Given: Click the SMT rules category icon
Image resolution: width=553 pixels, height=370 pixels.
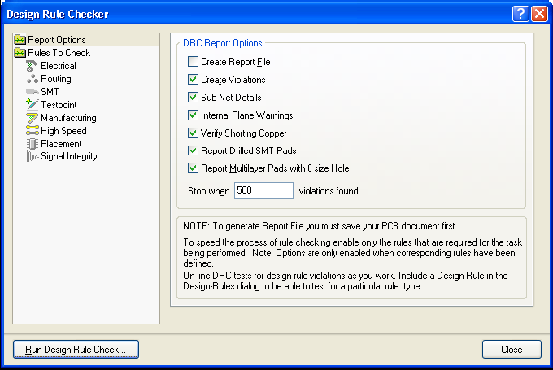Looking at the screenshot, I should (x=32, y=92).
